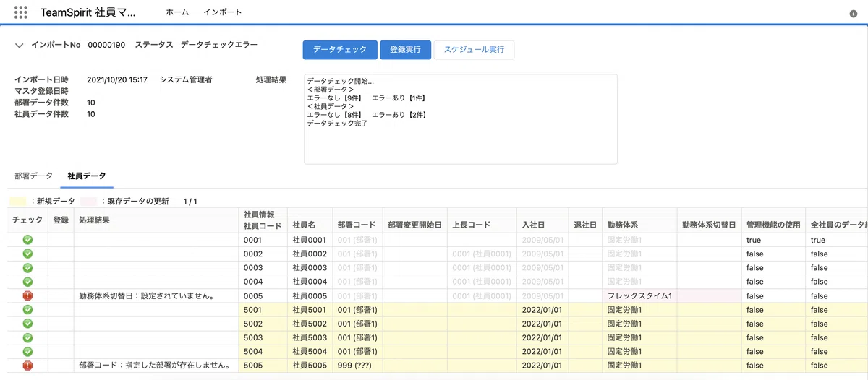Image resolution: width=868 pixels, height=380 pixels.
Task: Click green check icon for employee 5002
Action: [27, 324]
